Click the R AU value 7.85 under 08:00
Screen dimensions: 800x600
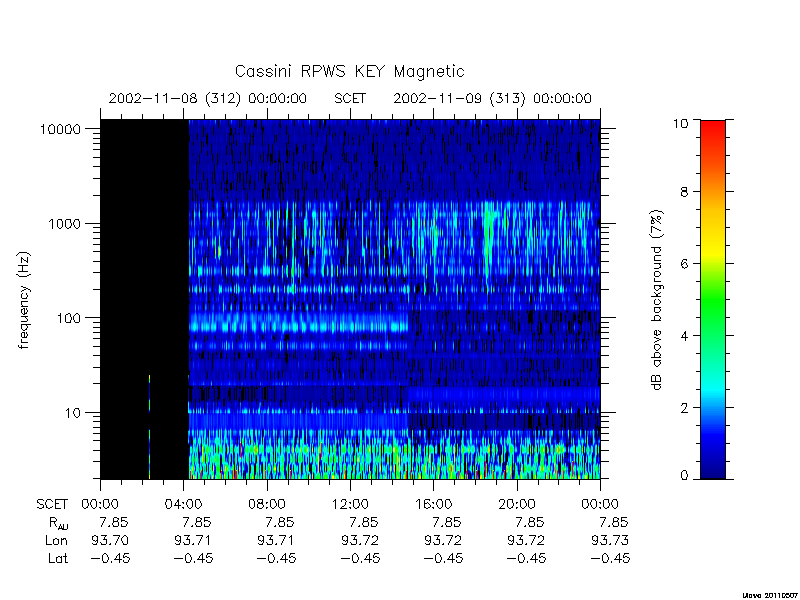point(280,522)
